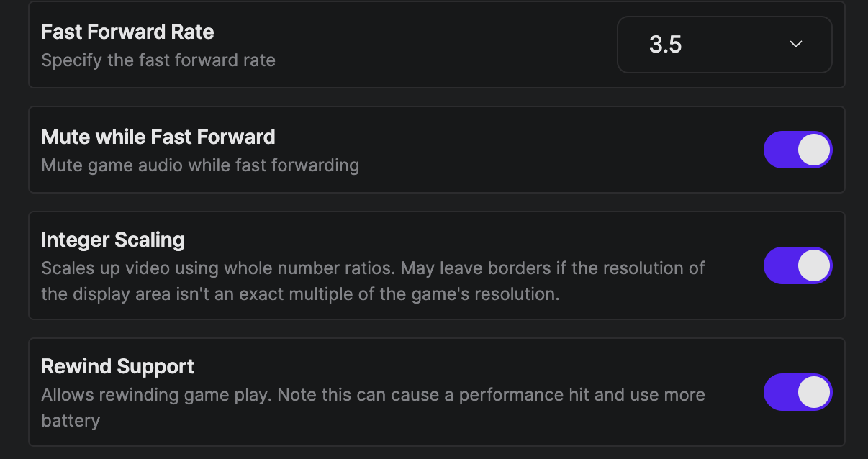Select the Mute while Fast Forward title
868x459 pixels.
158,137
